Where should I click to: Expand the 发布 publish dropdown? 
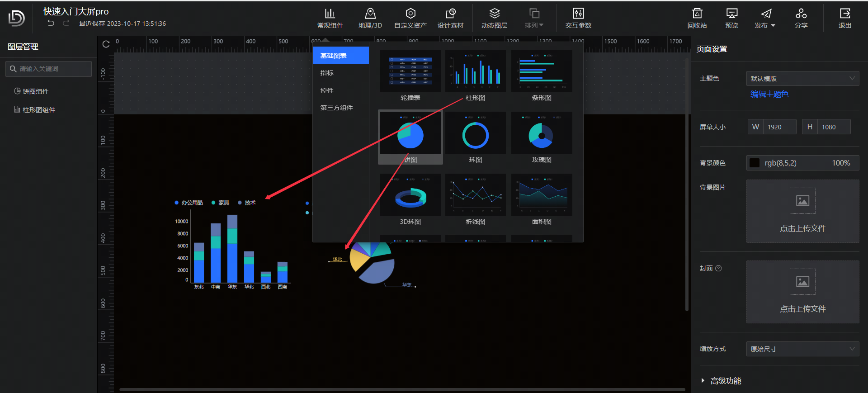(765, 18)
